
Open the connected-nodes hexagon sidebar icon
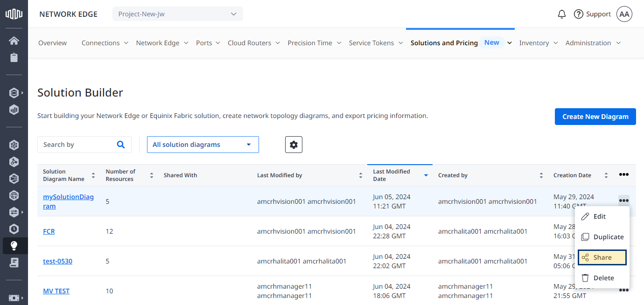(x=14, y=162)
